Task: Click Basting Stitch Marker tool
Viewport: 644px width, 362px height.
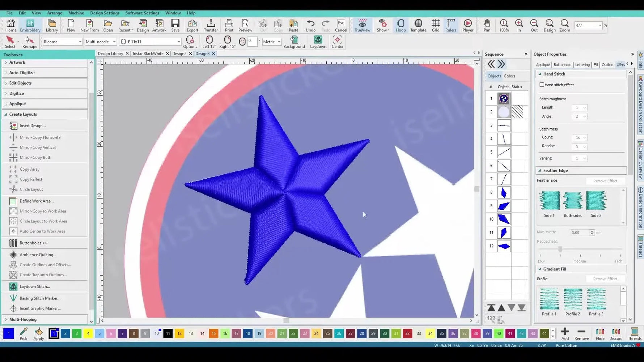Action: [x=40, y=298]
